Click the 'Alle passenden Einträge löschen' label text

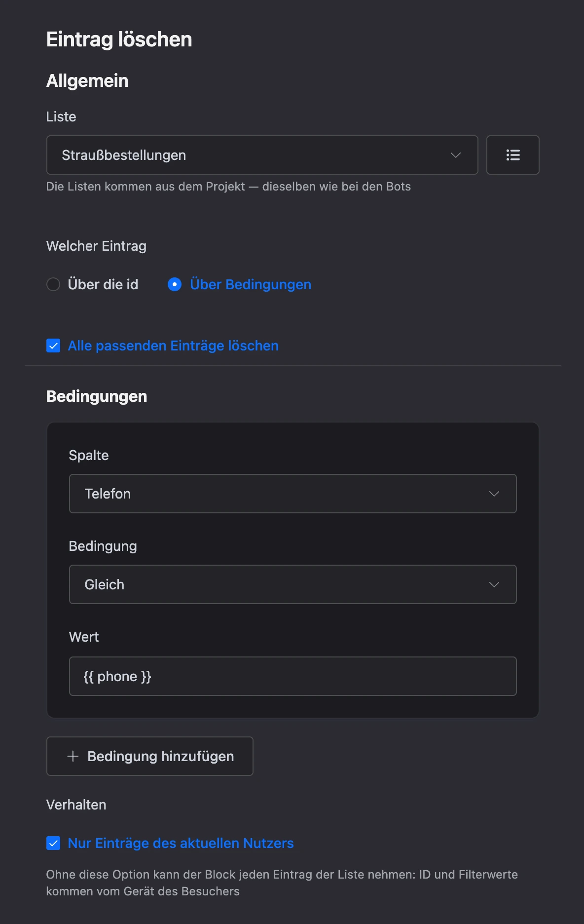[x=173, y=346]
